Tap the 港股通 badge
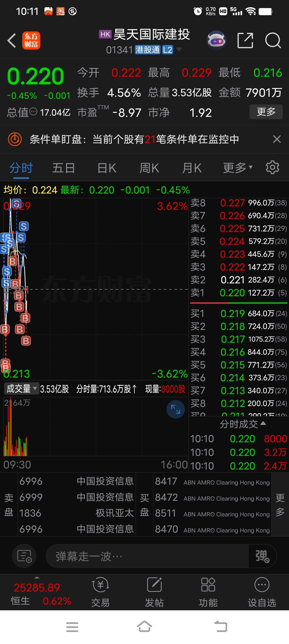 click(x=147, y=50)
